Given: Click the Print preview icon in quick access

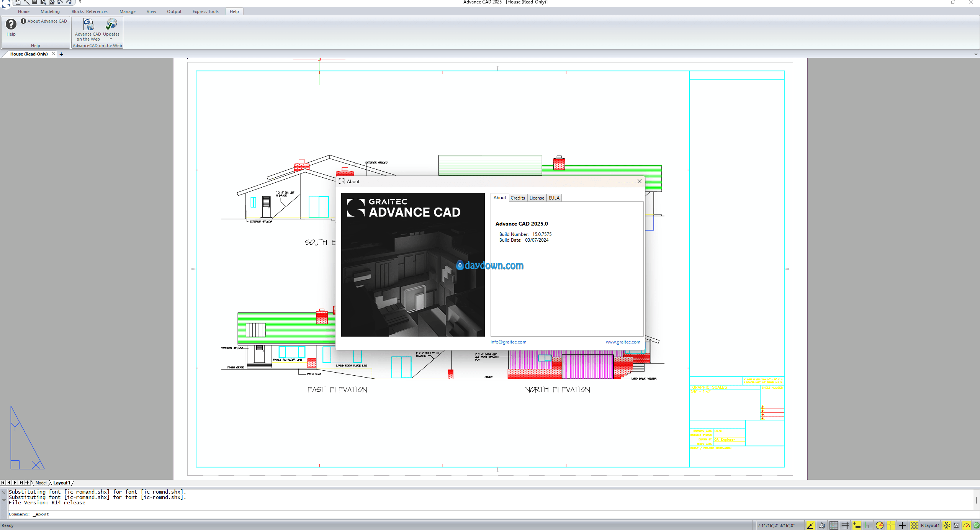Looking at the screenshot, I should tap(52, 2).
